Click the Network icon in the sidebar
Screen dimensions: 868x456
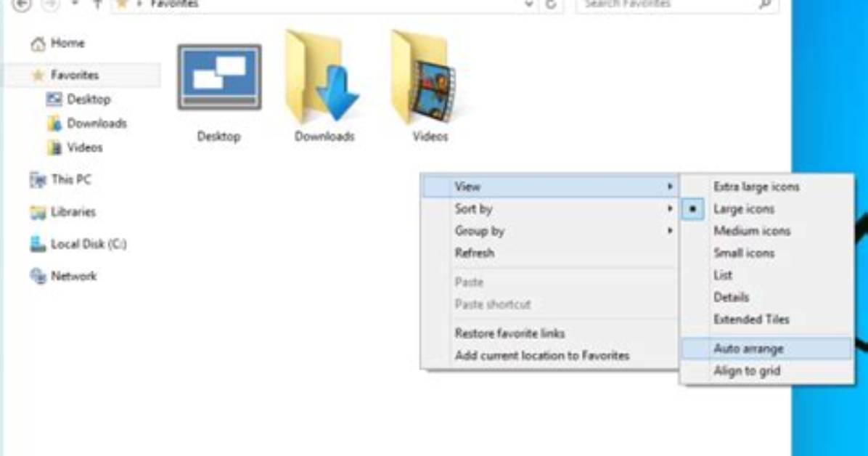coord(38,276)
